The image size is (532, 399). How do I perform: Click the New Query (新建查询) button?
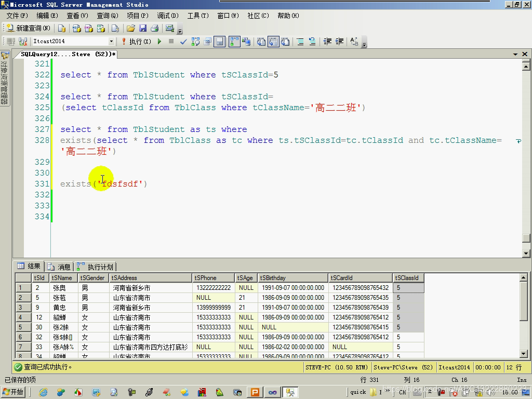coord(29,28)
